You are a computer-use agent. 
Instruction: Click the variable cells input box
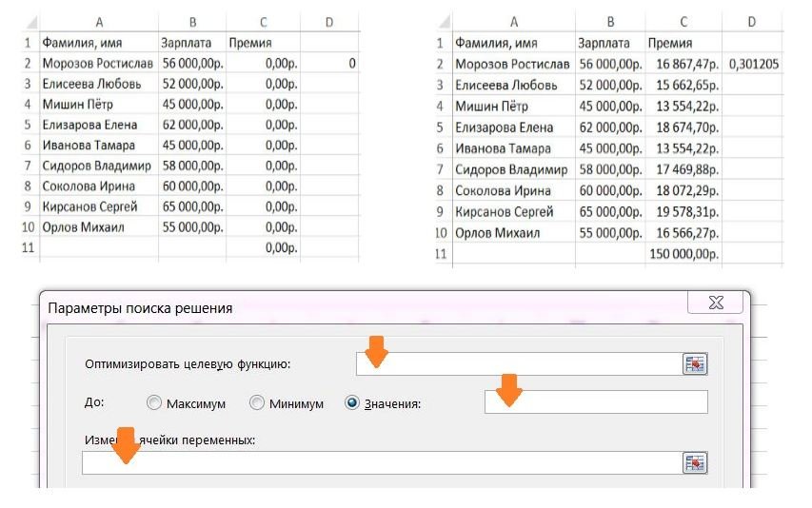(x=381, y=462)
